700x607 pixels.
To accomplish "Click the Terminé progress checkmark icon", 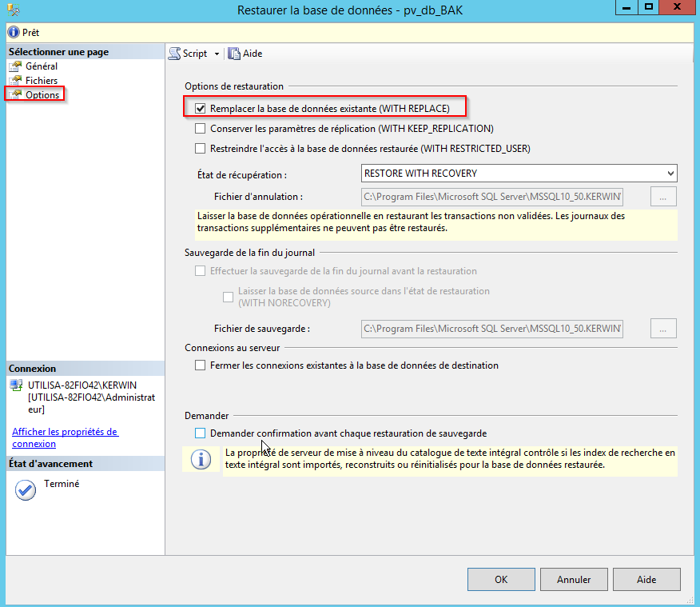I will (x=26, y=489).
